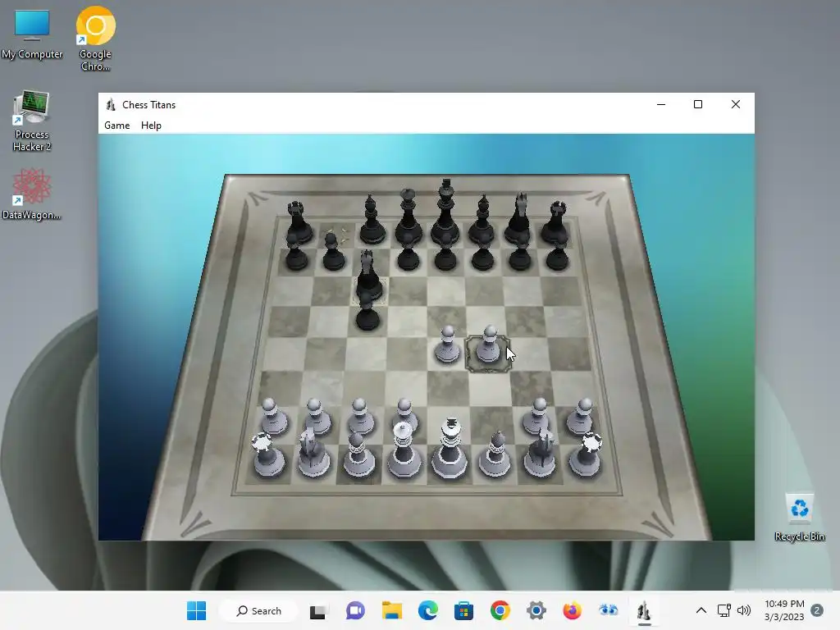Expand the hidden system tray icons
The image size is (840, 630).
[x=701, y=610]
